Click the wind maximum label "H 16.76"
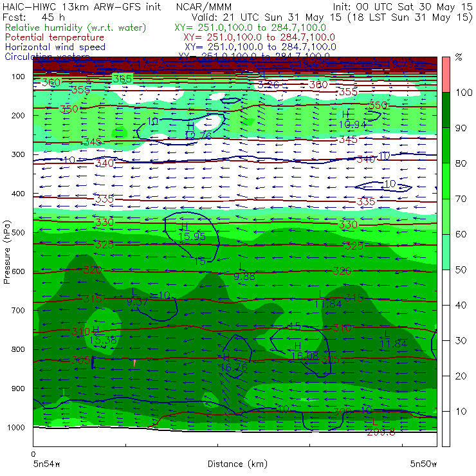 coord(233,362)
